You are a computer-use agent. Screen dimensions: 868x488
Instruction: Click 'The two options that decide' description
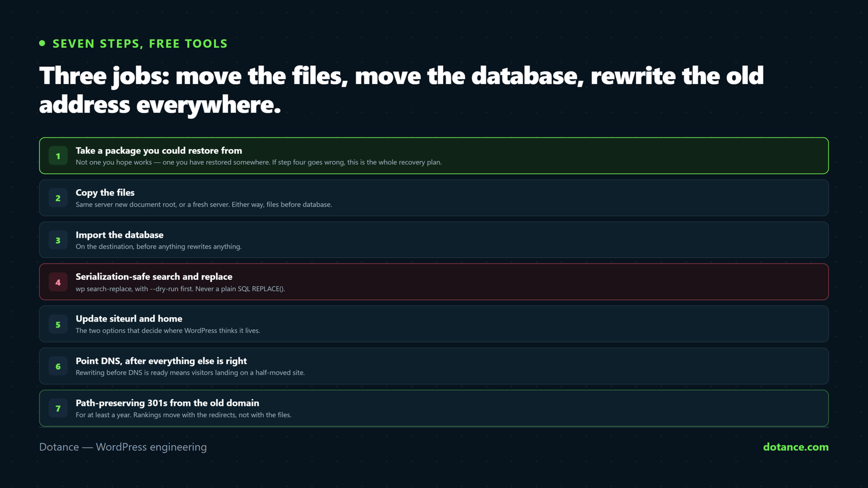tap(168, 330)
